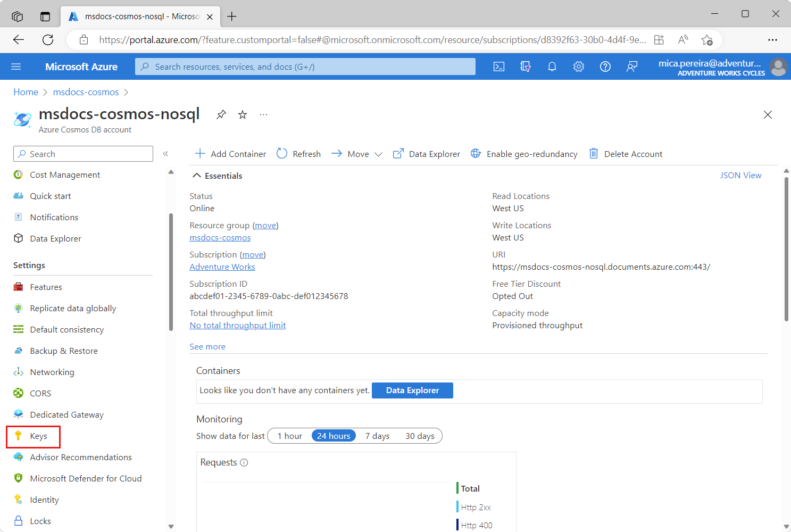
Task: Open portal settings gear icon
Action: click(x=579, y=66)
